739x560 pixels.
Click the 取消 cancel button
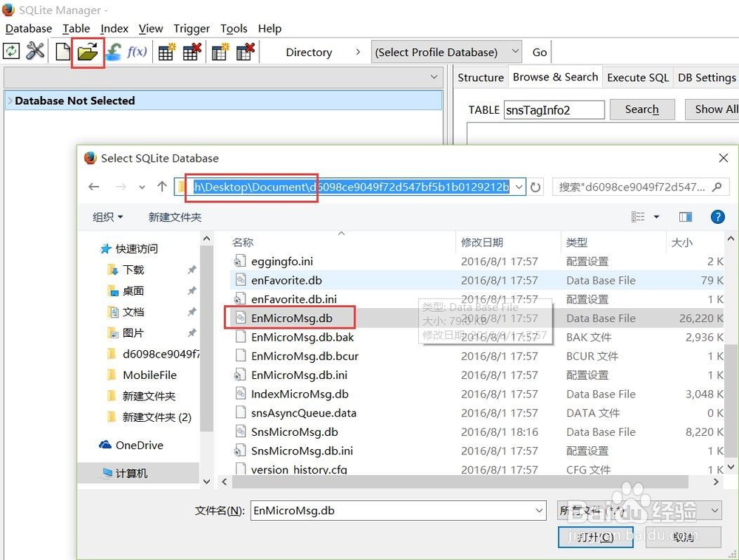(x=683, y=537)
